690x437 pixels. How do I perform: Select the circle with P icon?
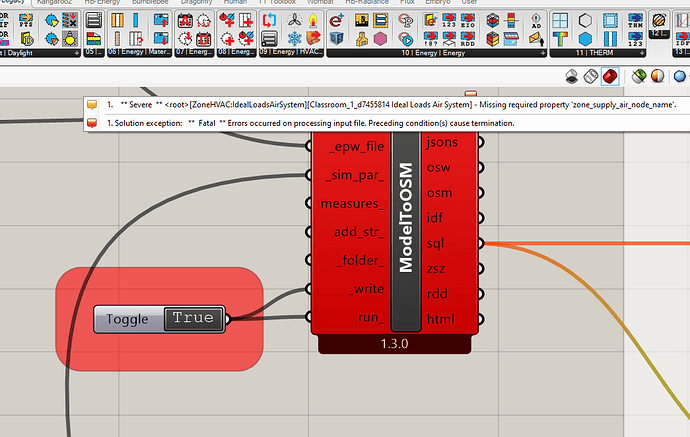click(405, 20)
